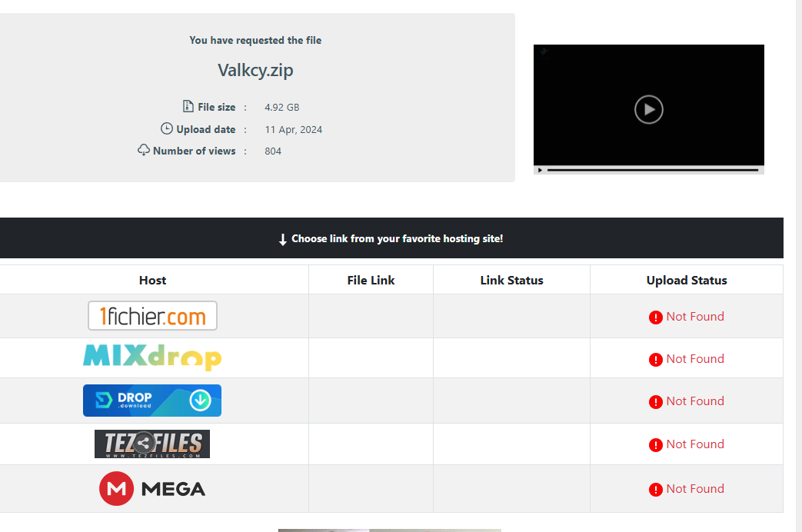802x532 pixels.
Task: Click Not Found text in MIXdrop row
Action: coord(695,359)
